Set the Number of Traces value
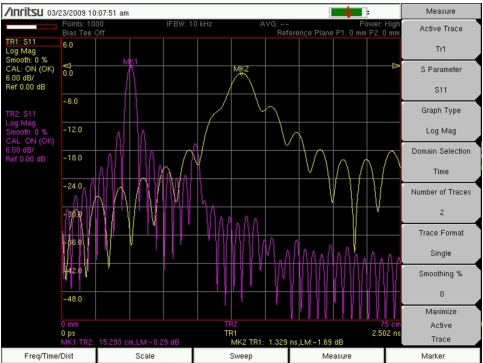The image size is (483, 363). (441, 202)
